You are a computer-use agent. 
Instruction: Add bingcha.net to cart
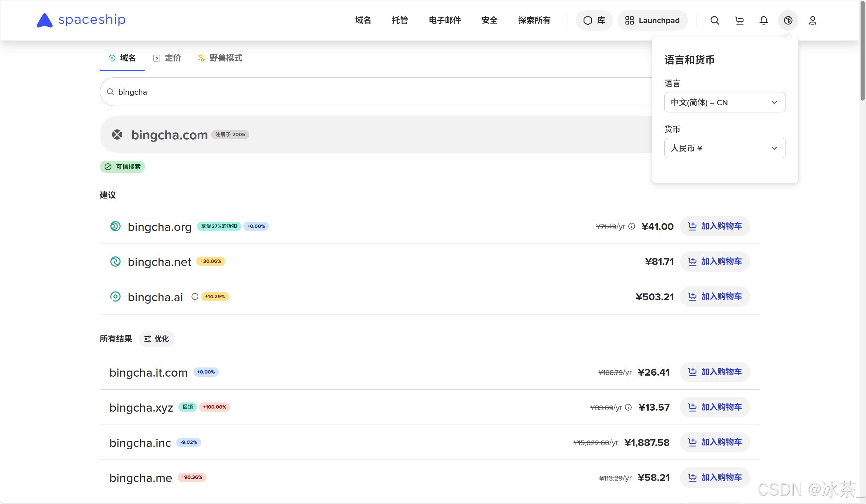tap(715, 262)
